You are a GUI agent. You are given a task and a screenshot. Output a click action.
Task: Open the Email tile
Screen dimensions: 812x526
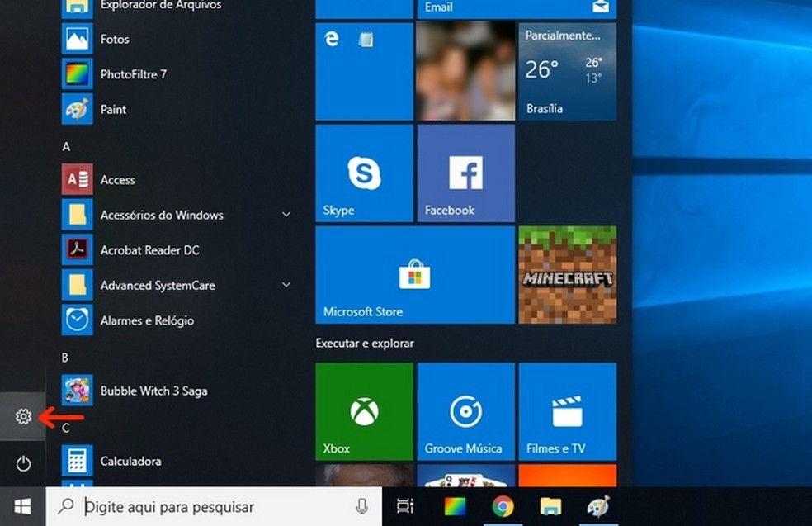(517, 9)
